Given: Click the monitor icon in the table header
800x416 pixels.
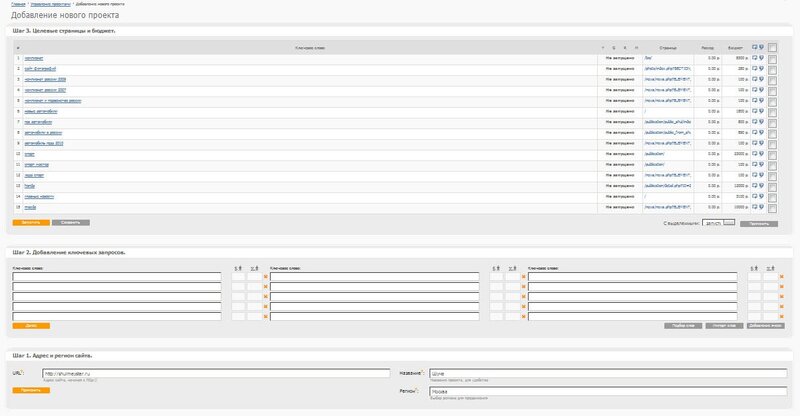Looking at the screenshot, I should tap(755, 47).
